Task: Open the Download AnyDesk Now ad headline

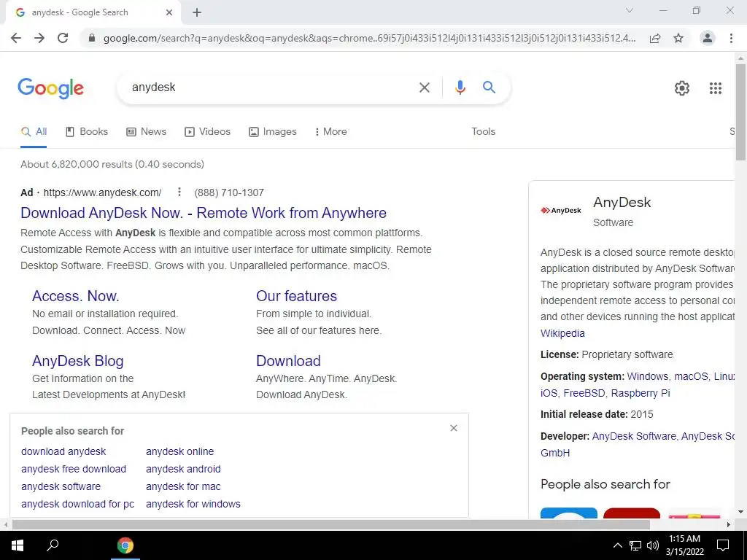Action: [x=204, y=213]
